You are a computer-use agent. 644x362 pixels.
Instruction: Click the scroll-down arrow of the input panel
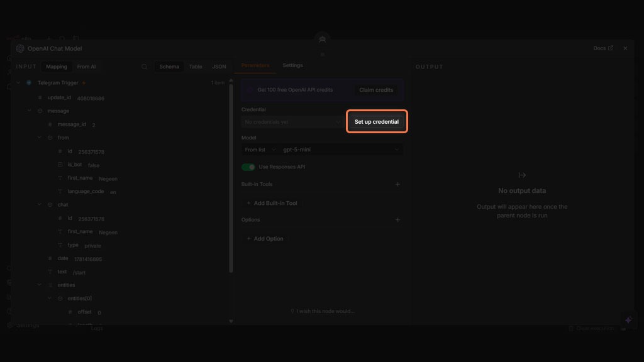coord(231,321)
